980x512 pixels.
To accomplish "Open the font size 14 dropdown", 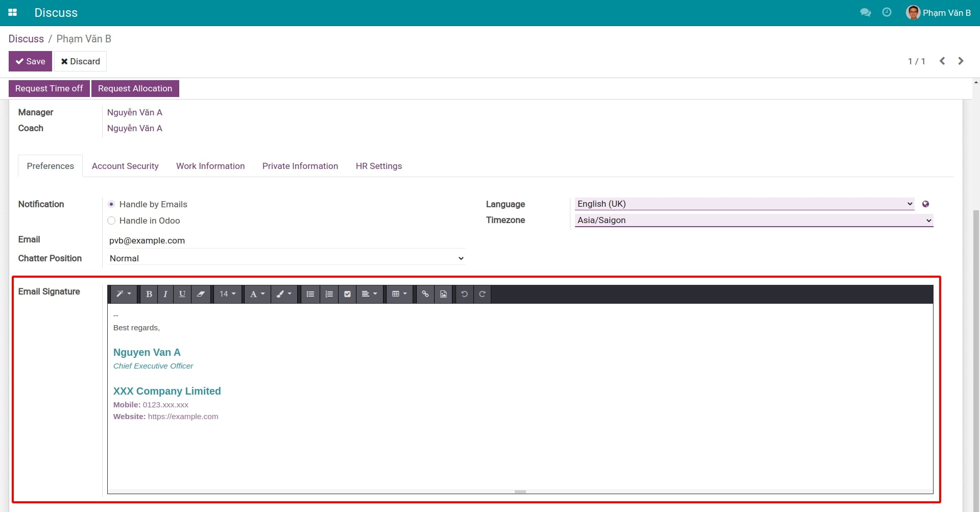I will (227, 294).
